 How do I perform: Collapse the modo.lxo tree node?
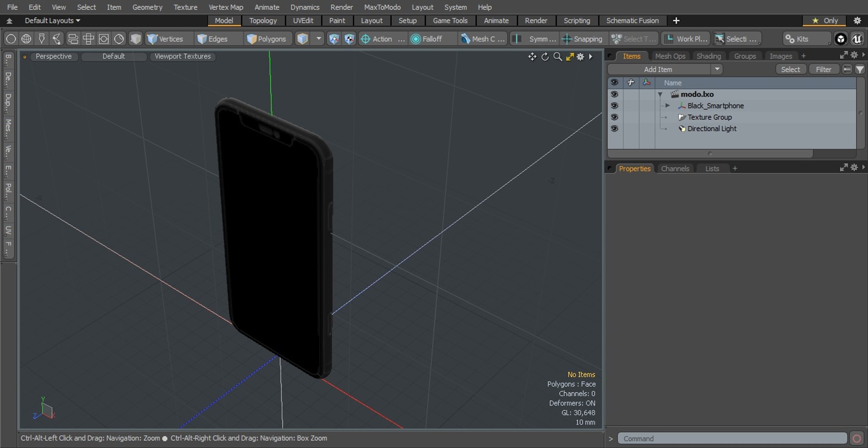pyautogui.click(x=660, y=94)
